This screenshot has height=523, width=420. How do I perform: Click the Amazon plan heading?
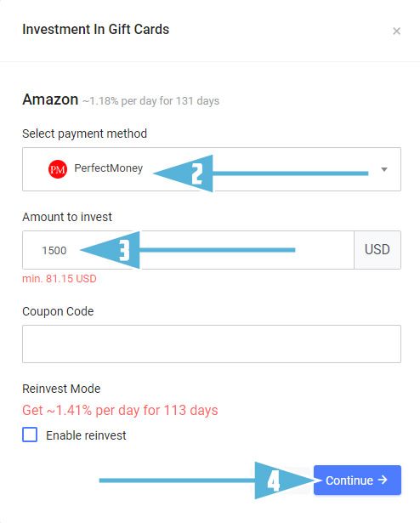tap(50, 99)
